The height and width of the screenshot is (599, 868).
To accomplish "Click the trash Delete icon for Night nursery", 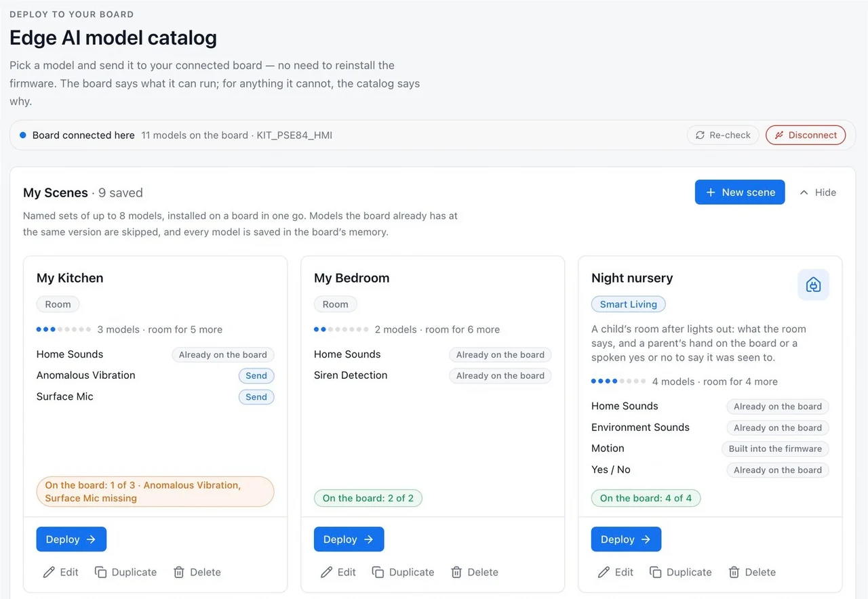I will pos(734,572).
